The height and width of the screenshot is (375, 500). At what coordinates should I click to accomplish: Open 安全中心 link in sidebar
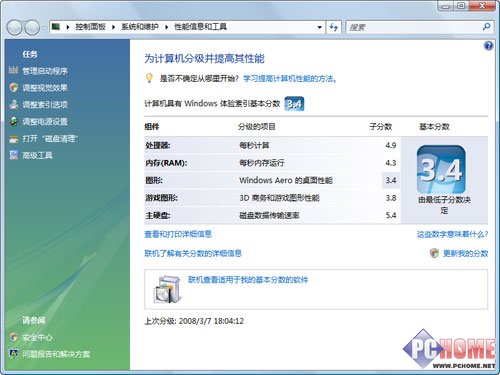(37, 337)
